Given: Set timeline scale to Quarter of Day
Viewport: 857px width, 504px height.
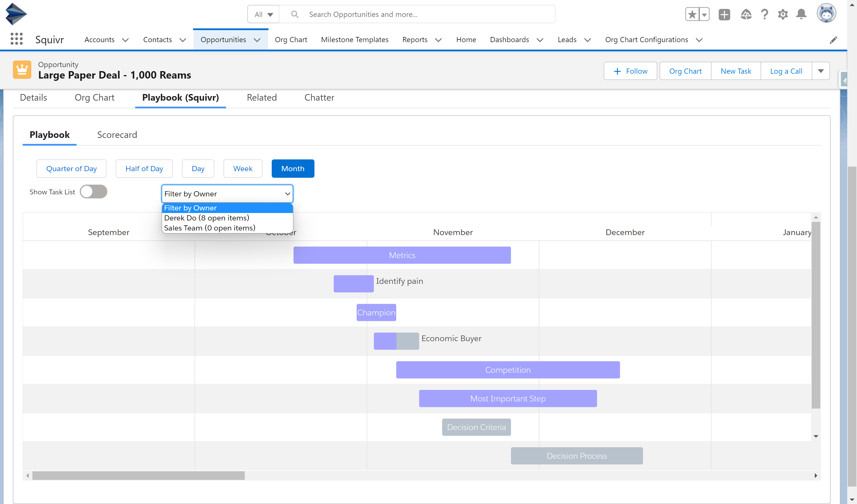Looking at the screenshot, I should [71, 169].
